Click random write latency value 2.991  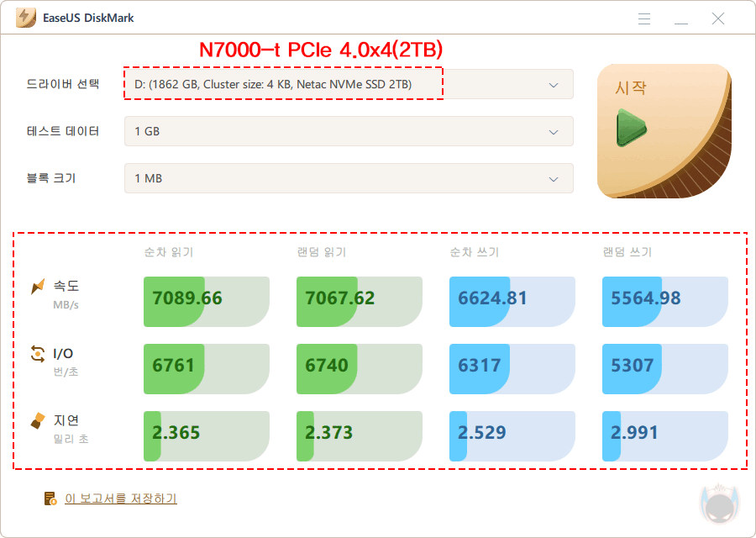point(634,433)
